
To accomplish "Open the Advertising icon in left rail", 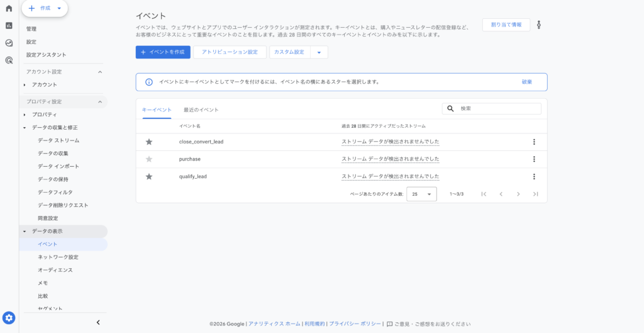I will point(9,60).
